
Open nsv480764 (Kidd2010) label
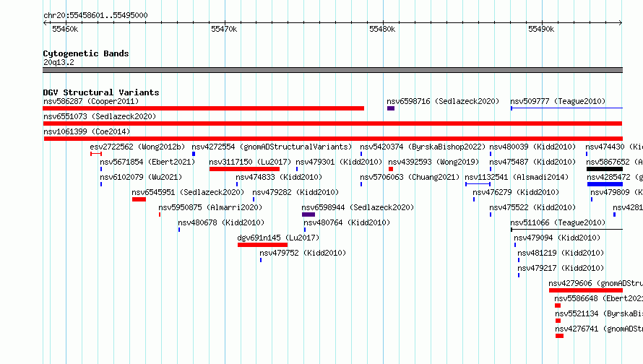[347, 222]
